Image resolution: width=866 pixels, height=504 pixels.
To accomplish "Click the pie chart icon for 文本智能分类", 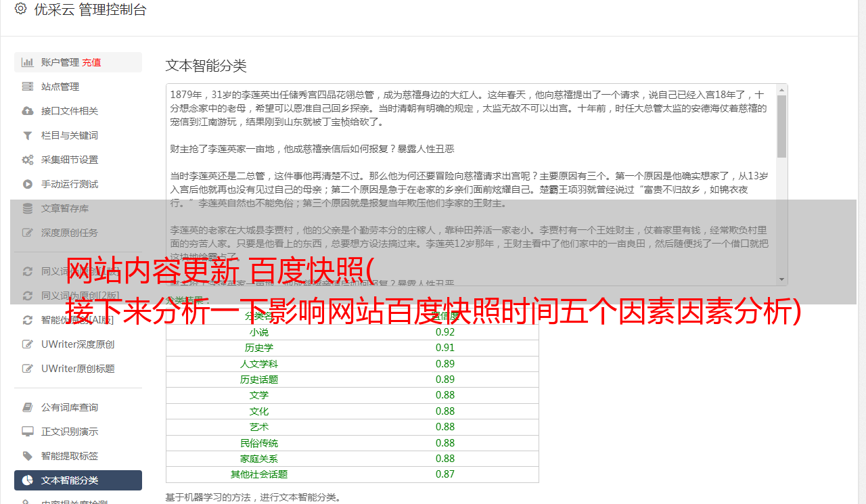I will [28, 480].
